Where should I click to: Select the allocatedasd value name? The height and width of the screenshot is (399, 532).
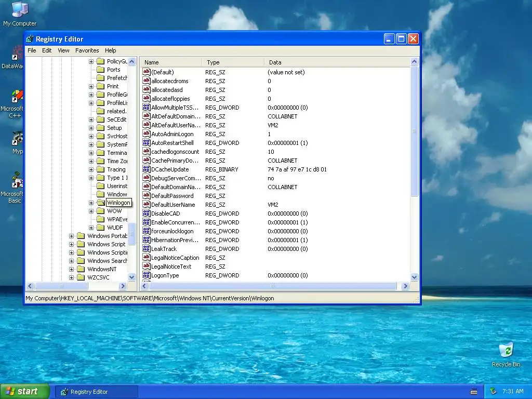167,90
